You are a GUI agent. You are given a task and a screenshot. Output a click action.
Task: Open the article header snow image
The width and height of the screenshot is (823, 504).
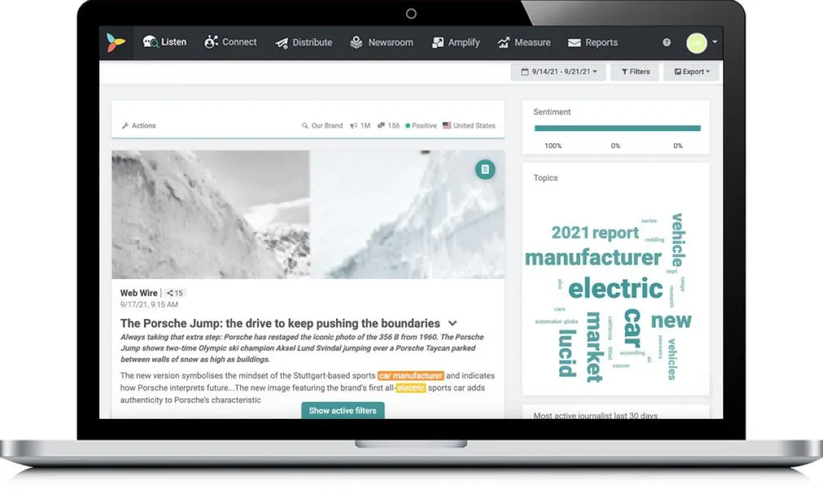308,214
